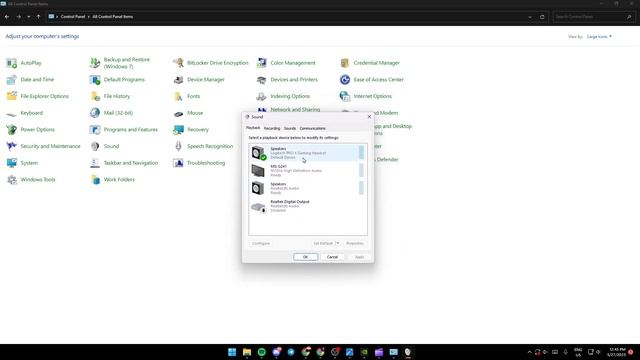Open the ENG US language indicator

tap(578, 352)
